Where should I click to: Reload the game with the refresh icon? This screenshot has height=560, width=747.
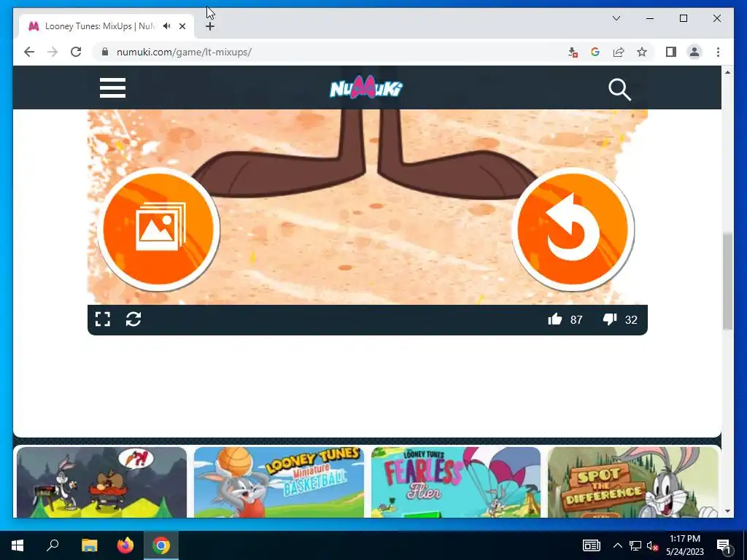pyautogui.click(x=133, y=319)
